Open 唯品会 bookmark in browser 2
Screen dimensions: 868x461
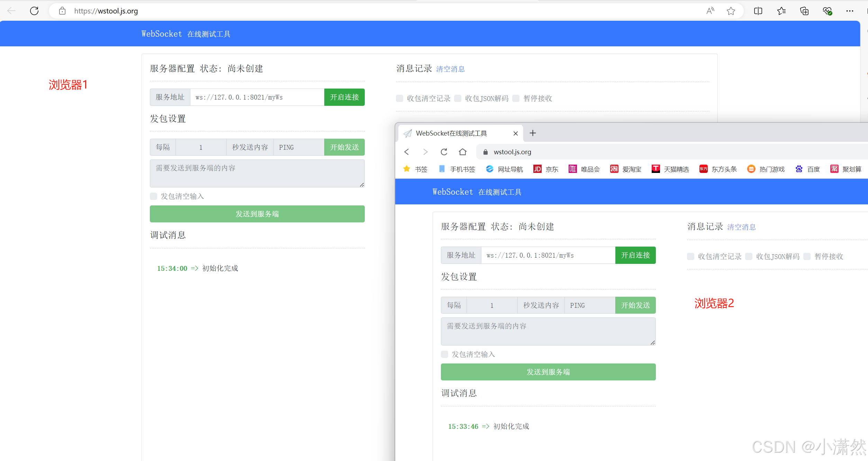click(585, 169)
